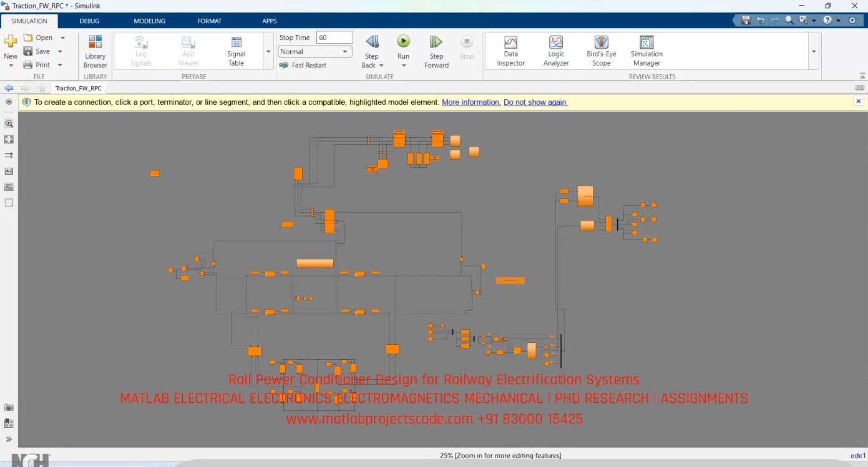Open the Normal simulation mode dropdown

pos(315,52)
